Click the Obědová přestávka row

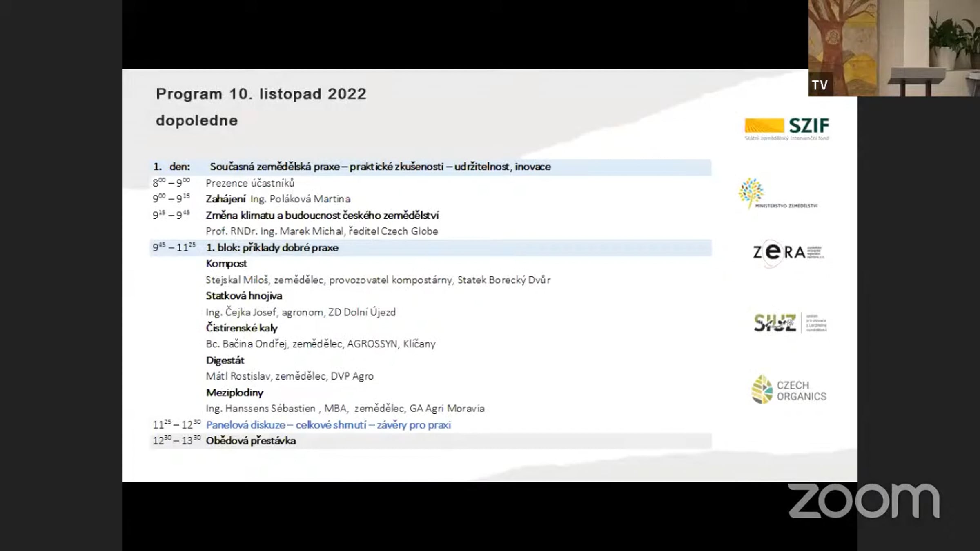[x=251, y=441]
